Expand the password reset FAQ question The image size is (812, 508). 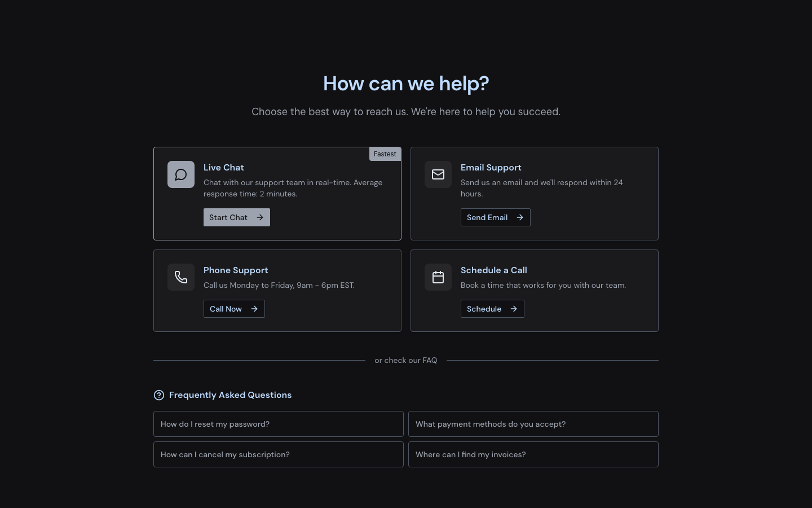pos(278,424)
